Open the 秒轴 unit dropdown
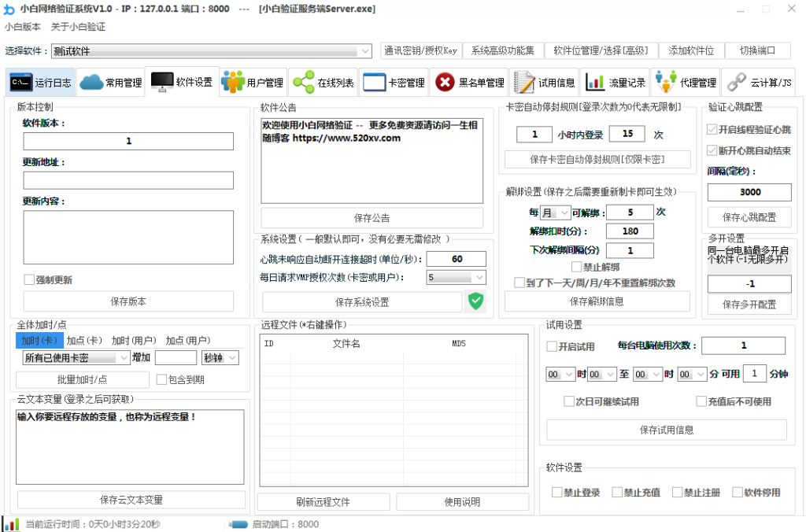 click(234, 357)
